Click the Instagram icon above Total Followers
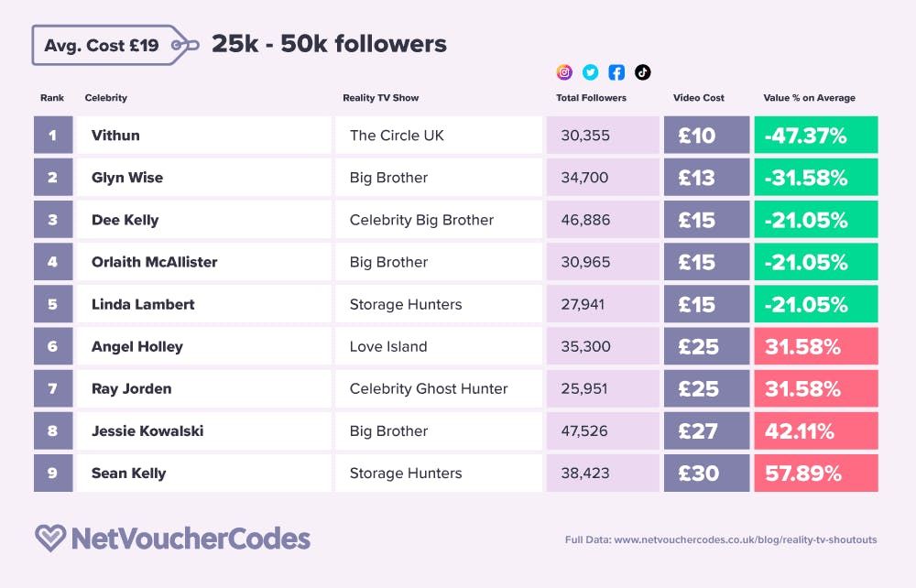Screen dimensions: 916x588 pyautogui.click(x=563, y=72)
